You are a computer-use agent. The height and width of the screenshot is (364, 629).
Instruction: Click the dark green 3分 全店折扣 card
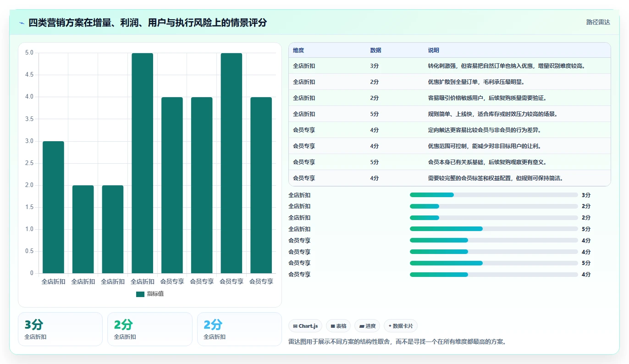[60, 329]
